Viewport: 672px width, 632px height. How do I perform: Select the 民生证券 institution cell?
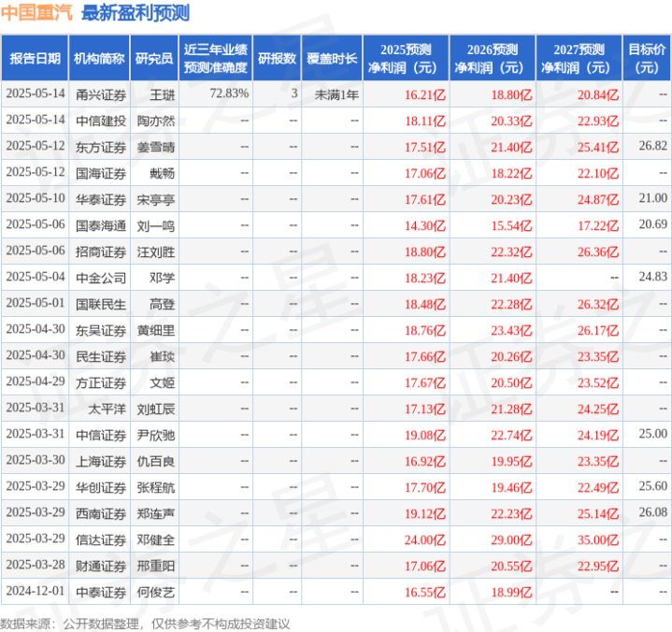pos(101,356)
